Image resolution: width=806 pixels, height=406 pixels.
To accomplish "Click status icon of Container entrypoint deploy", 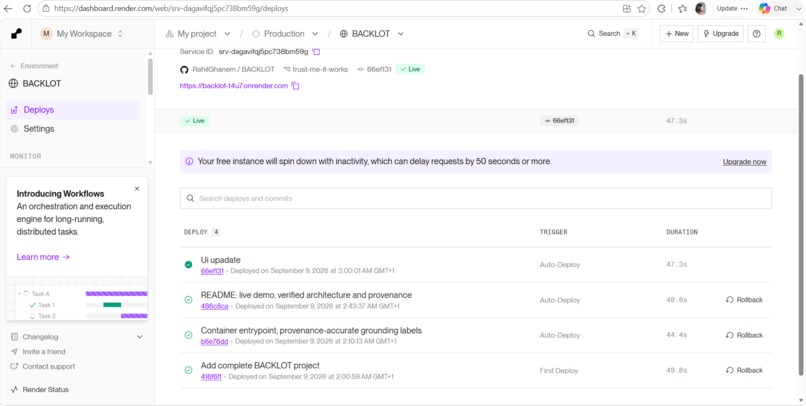I will 189,335.
